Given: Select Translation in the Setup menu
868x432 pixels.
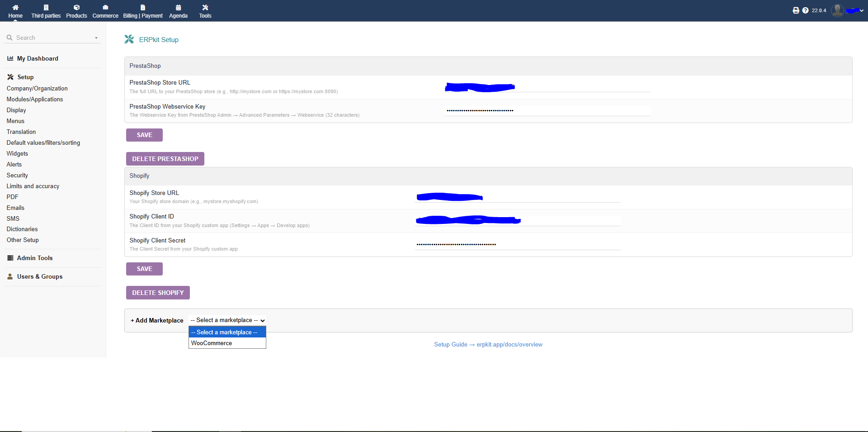Looking at the screenshot, I should coord(21,132).
